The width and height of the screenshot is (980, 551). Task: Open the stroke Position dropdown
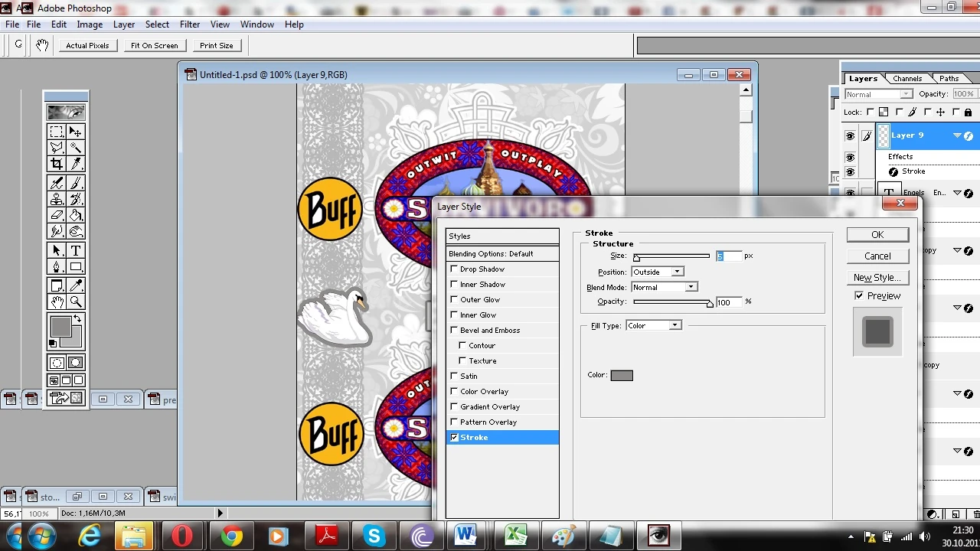click(657, 272)
